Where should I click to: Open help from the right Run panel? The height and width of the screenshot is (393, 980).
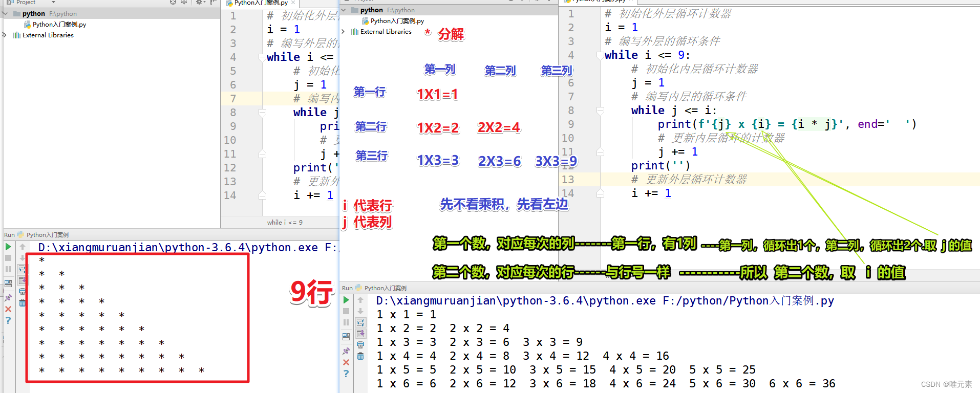tap(346, 374)
